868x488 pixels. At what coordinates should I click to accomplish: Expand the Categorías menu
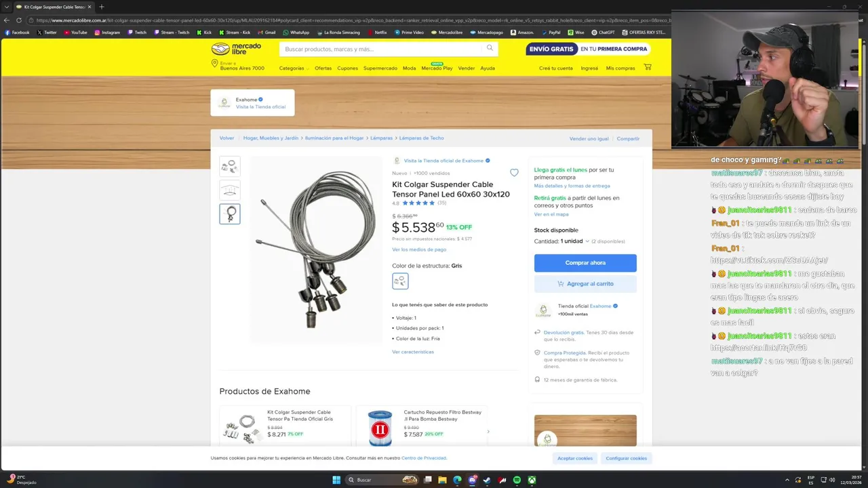pyautogui.click(x=294, y=68)
